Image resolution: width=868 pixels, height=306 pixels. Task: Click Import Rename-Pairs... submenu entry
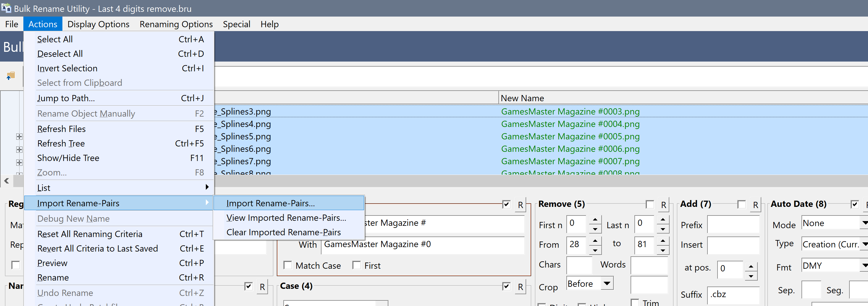pyautogui.click(x=289, y=203)
